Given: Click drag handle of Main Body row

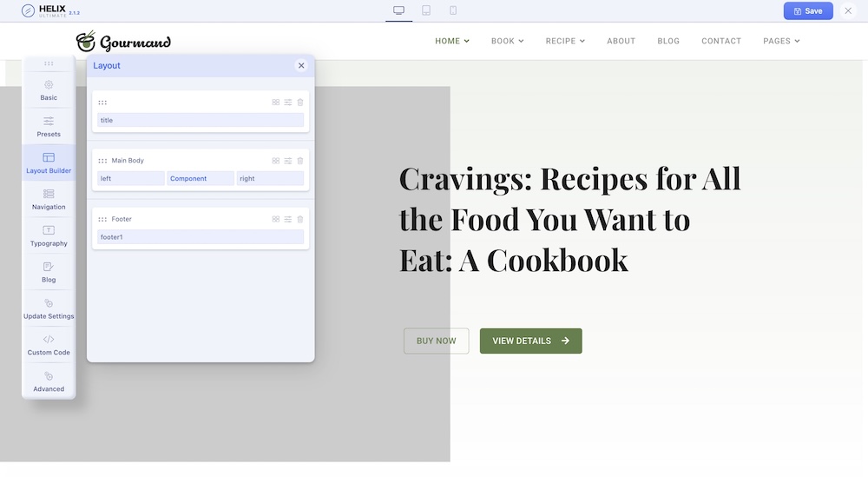Looking at the screenshot, I should point(102,161).
